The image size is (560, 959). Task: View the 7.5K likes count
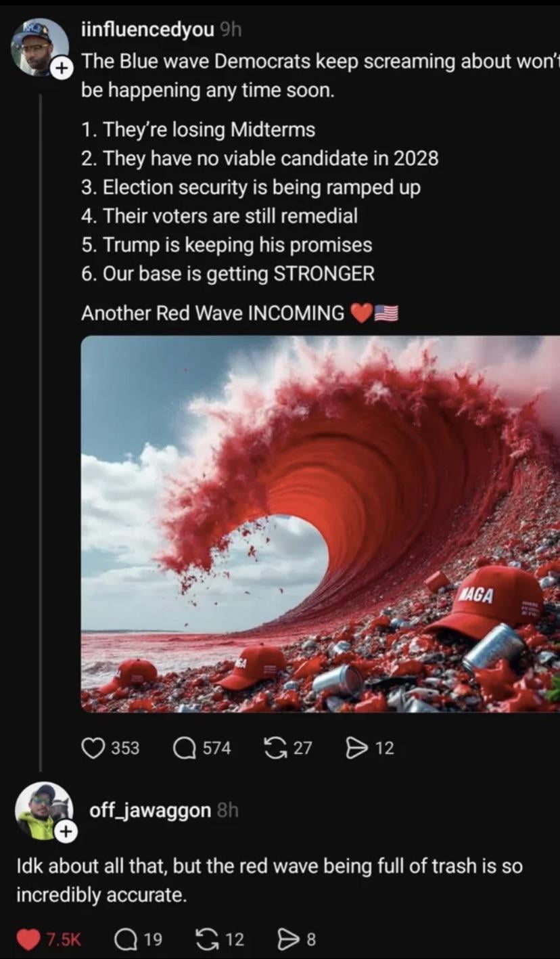click(64, 939)
